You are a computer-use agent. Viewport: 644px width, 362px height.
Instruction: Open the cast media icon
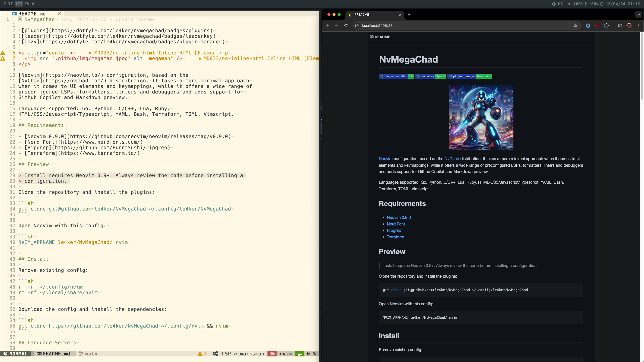click(x=620, y=26)
